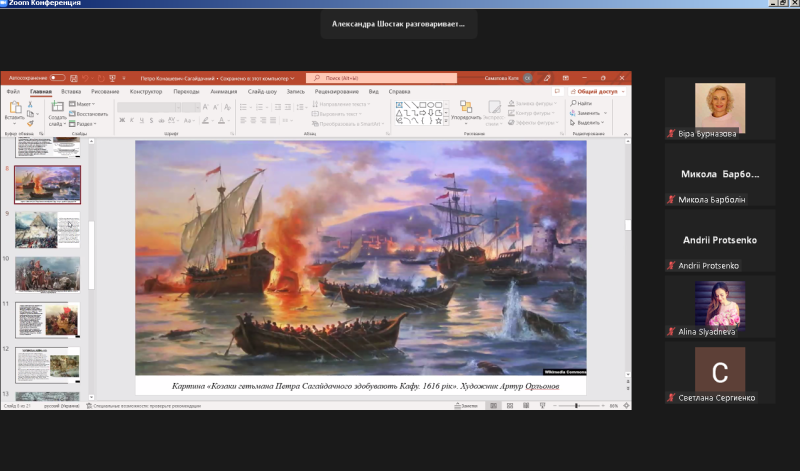The width and height of the screenshot is (800, 471).
Task: Click fit slide to window icon
Action: click(x=626, y=406)
